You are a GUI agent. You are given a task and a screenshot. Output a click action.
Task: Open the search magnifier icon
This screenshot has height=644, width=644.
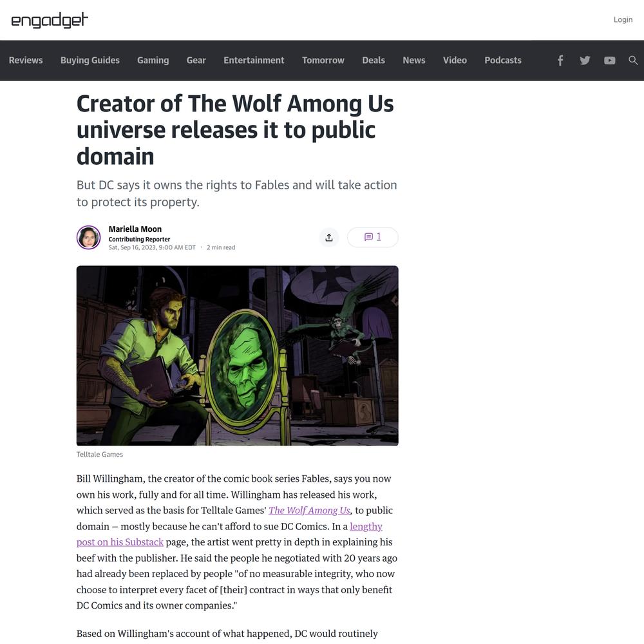click(x=633, y=61)
